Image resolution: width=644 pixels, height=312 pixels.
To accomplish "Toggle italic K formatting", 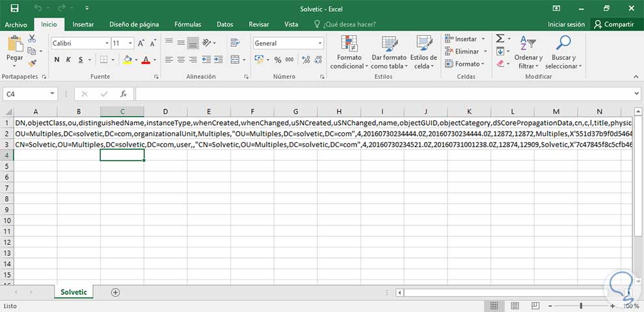I will pos(68,60).
